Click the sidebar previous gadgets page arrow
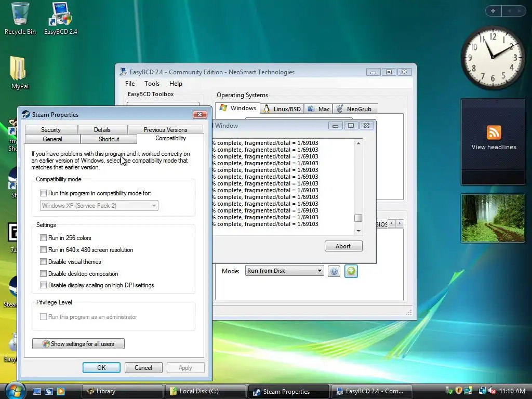Screen dimensions: 532x399 point(509,11)
